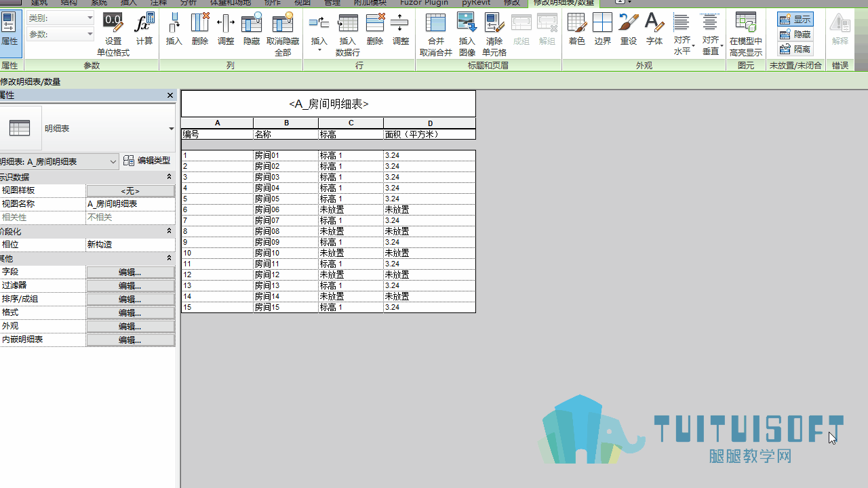
Task: Open the 明细表 type selector dropdown
Action: coord(171,128)
